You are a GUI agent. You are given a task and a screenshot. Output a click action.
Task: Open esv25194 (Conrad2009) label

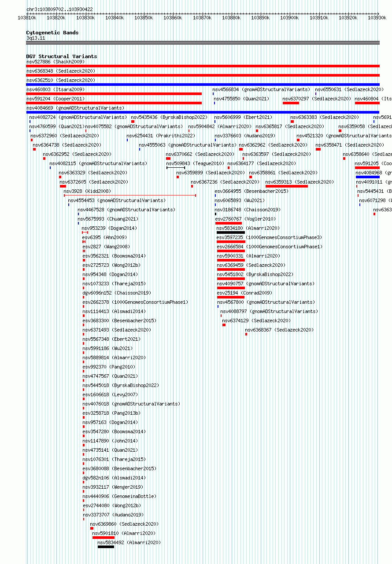pyautogui.click(x=244, y=293)
